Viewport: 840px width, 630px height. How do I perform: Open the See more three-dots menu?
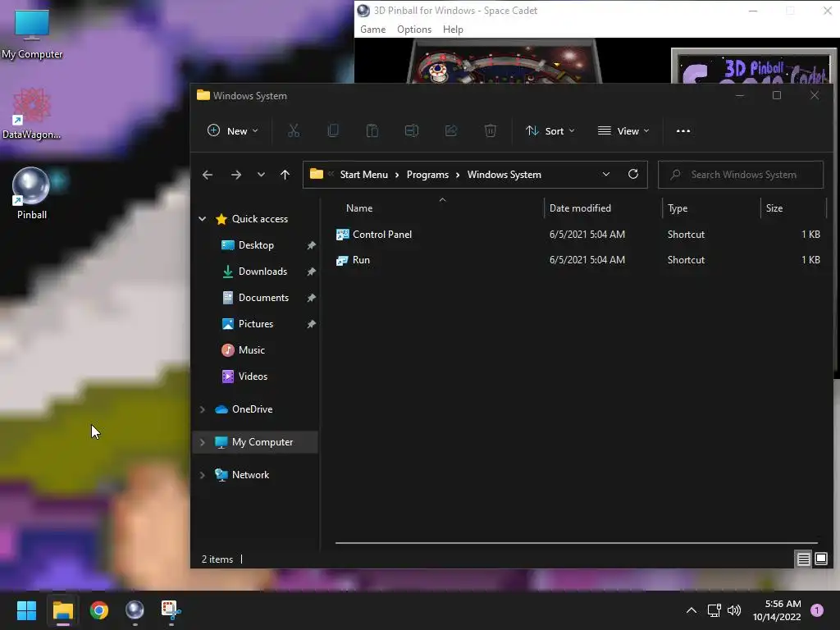pos(683,130)
